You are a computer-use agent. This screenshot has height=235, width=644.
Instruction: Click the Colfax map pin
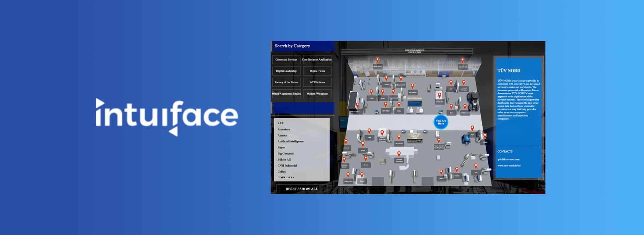[399, 105]
